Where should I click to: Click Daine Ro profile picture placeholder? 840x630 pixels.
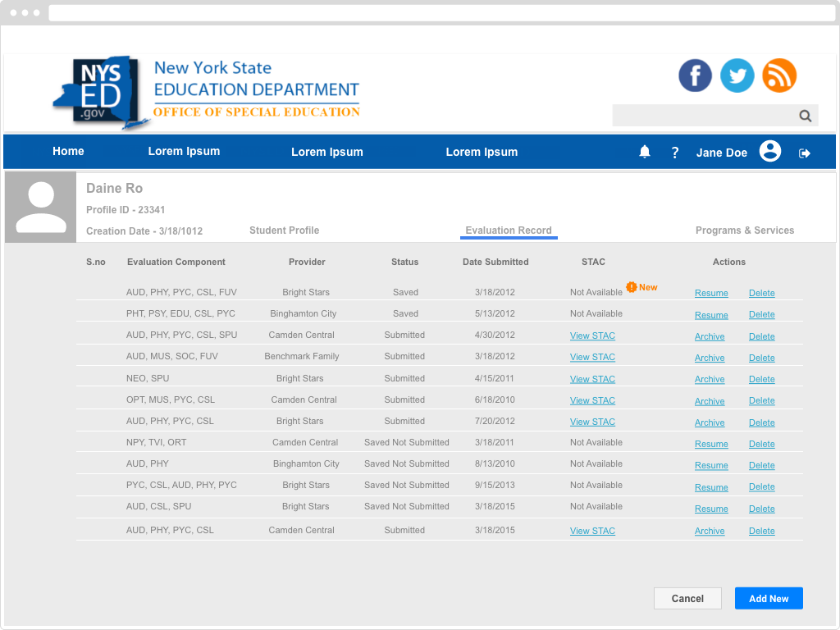pyautogui.click(x=41, y=208)
